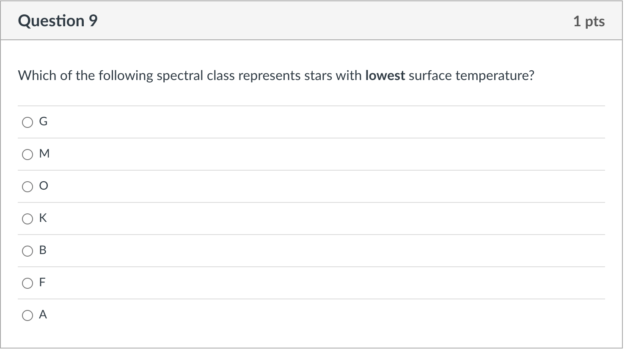Click the letter G answer label
Screen dimensions: 644x354
[x=43, y=122]
